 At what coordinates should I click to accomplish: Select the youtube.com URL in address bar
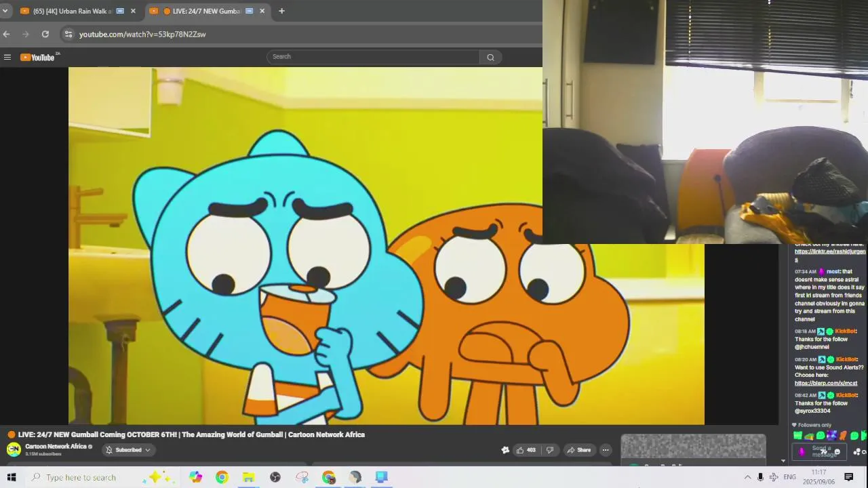click(x=142, y=34)
